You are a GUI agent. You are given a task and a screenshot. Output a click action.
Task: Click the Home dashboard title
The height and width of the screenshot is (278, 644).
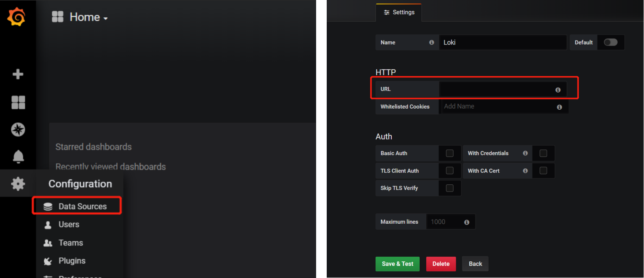85,17
